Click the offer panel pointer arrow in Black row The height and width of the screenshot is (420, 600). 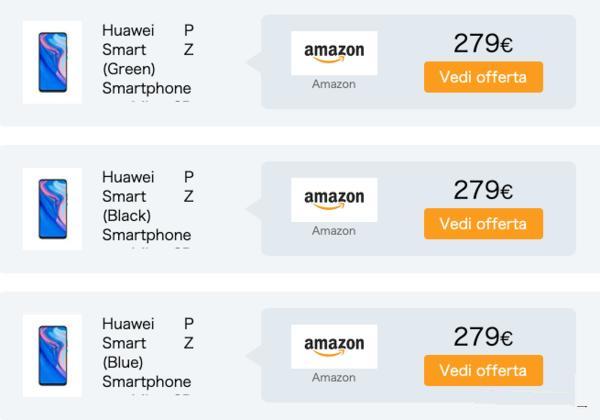(254, 209)
